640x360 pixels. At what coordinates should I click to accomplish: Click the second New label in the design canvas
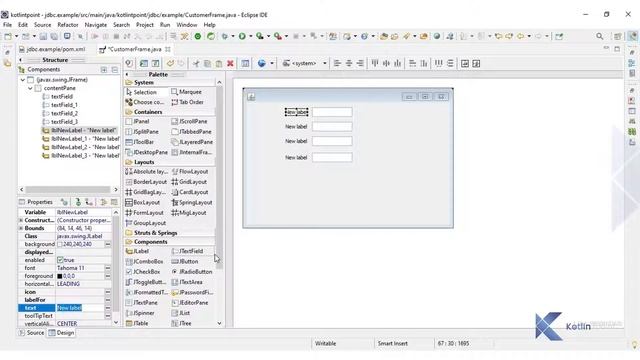click(x=296, y=127)
